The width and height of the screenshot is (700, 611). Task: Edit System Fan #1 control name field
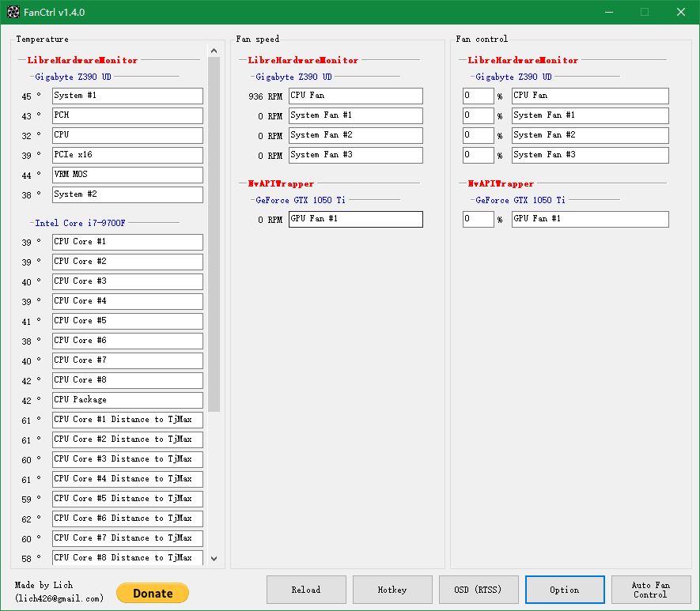pyautogui.click(x=590, y=115)
